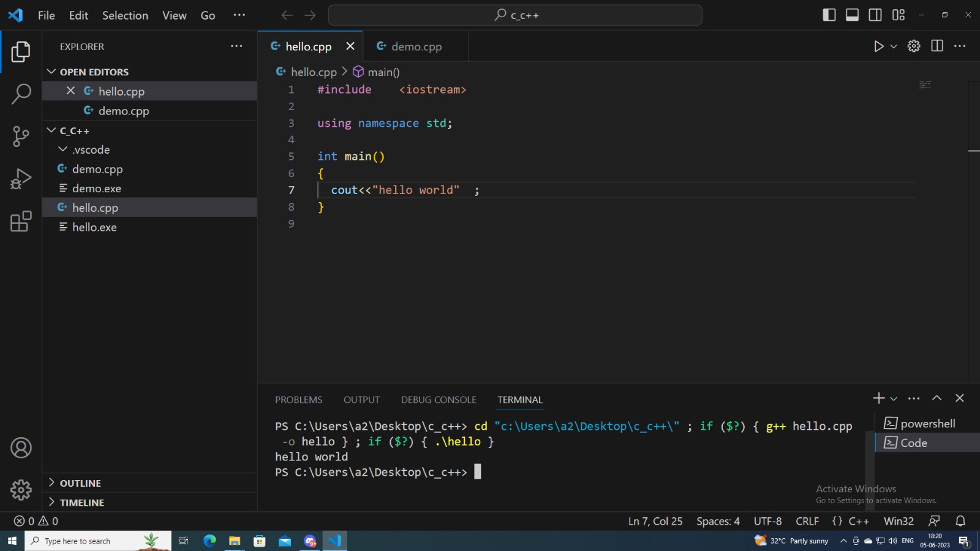
Task: Close hello.cpp in Open Editors
Action: tap(70, 91)
